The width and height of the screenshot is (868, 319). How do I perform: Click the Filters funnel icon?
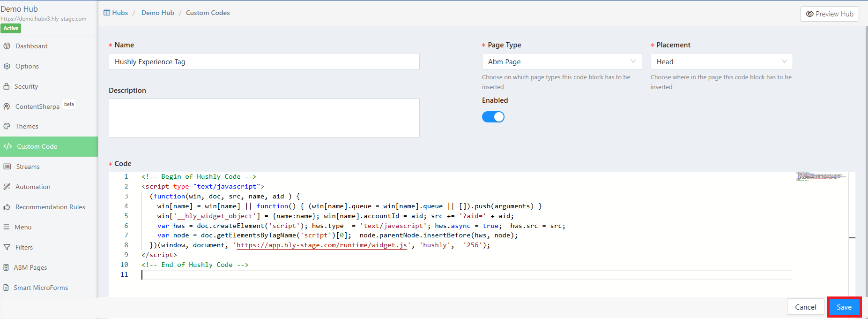[x=7, y=247]
